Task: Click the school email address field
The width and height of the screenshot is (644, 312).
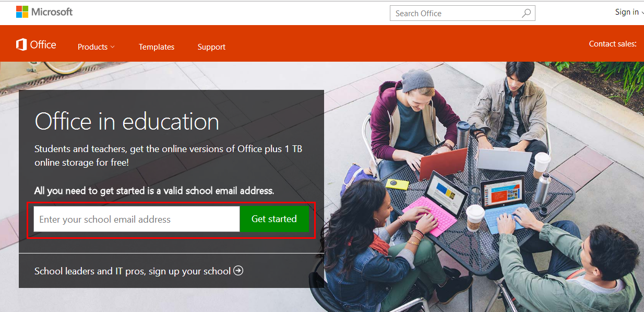Action: pyautogui.click(x=137, y=219)
